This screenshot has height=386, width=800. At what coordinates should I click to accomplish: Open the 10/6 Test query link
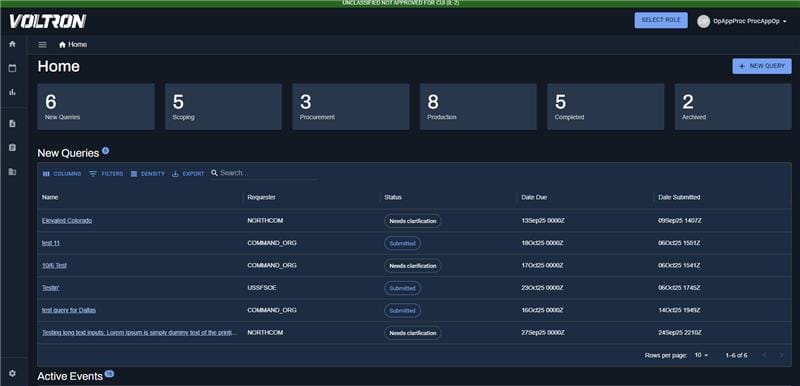click(54, 266)
